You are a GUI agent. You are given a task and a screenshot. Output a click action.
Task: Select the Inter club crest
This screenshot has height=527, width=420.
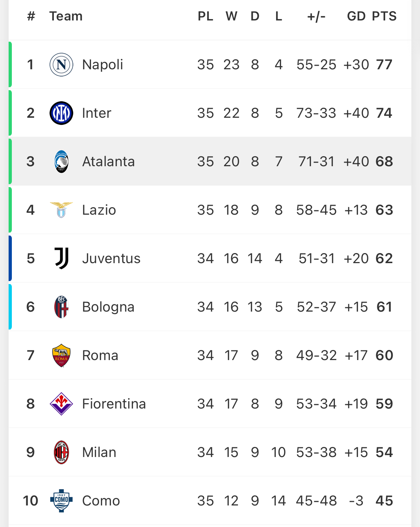[61, 113]
